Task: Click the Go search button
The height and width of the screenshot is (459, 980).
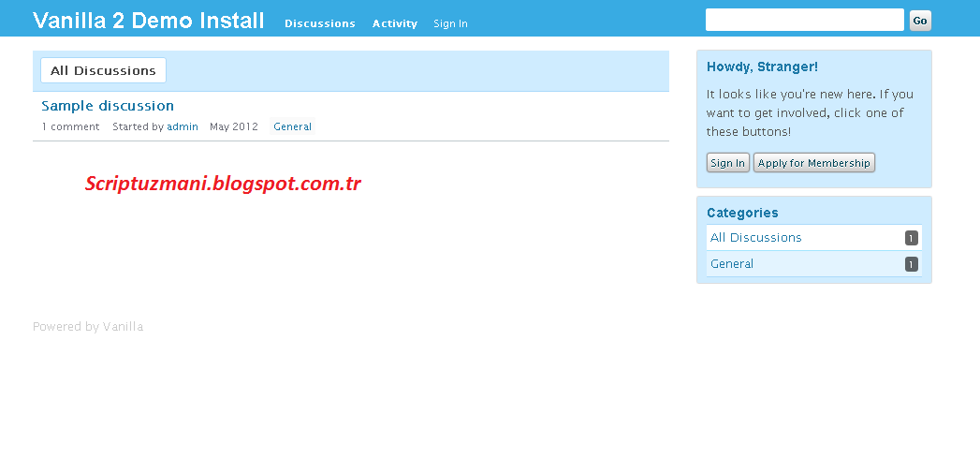Action: click(920, 20)
